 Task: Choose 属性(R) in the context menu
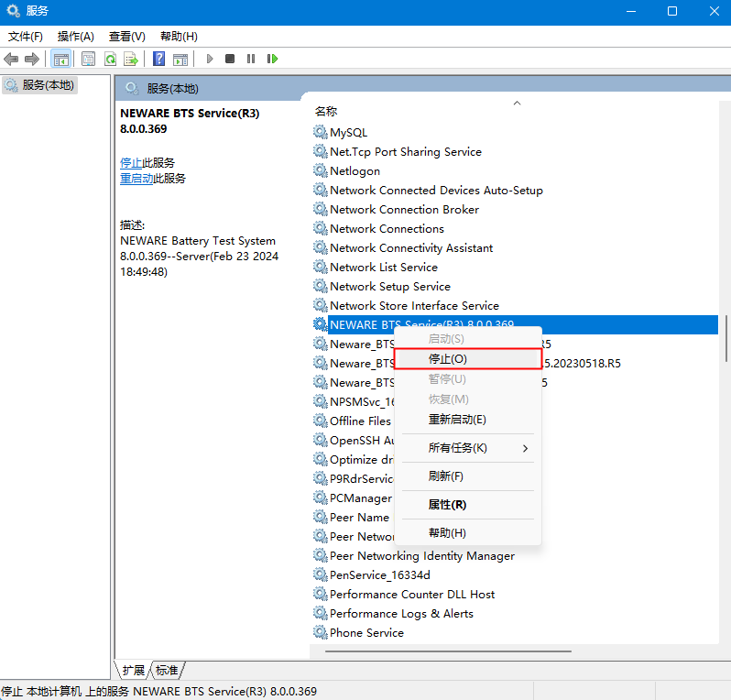pyautogui.click(x=468, y=505)
